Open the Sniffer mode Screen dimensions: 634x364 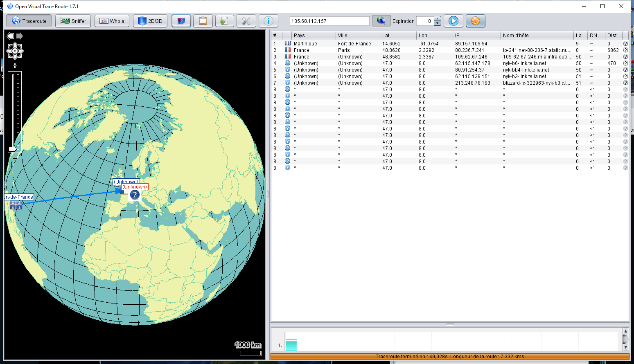[x=73, y=21]
